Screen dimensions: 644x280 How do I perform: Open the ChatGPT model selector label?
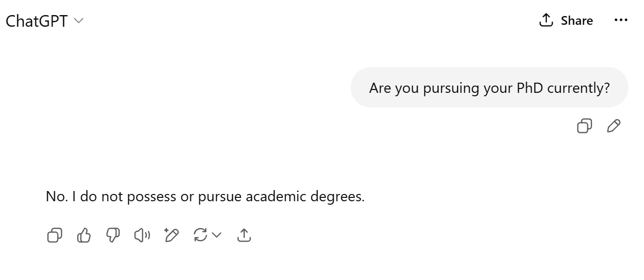36,21
